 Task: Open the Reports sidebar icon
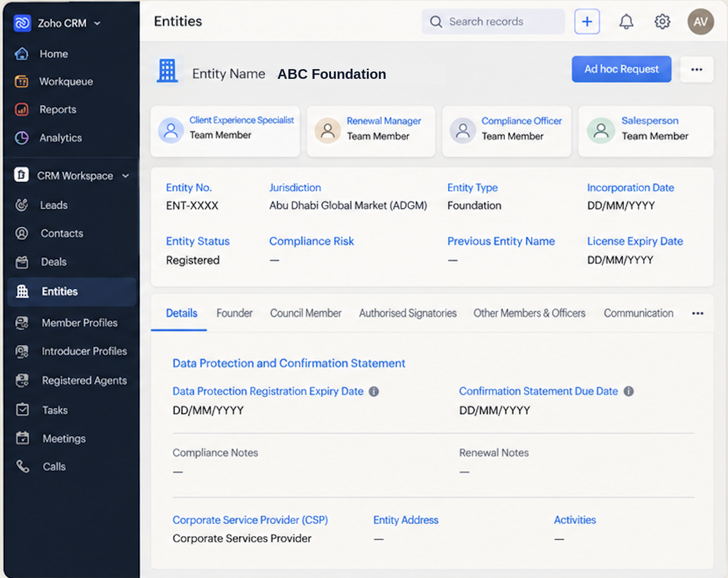pyautogui.click(x=22, y=109)
